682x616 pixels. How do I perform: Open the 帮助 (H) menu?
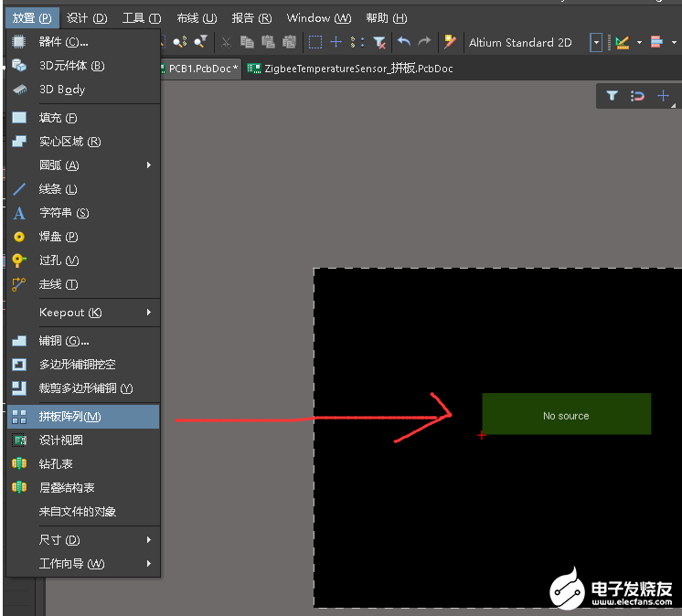click(x=386, y=18)
